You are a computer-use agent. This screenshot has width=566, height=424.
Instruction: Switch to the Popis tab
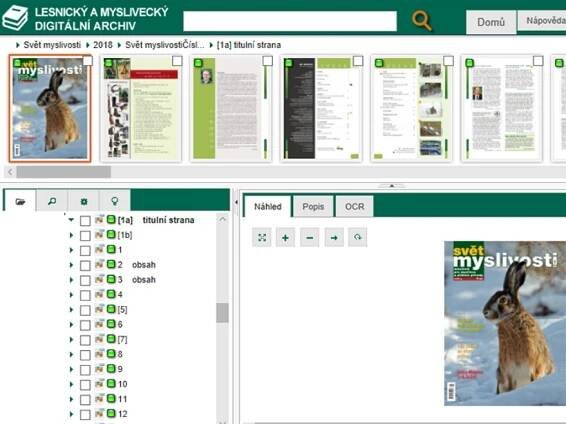[313, 206]
